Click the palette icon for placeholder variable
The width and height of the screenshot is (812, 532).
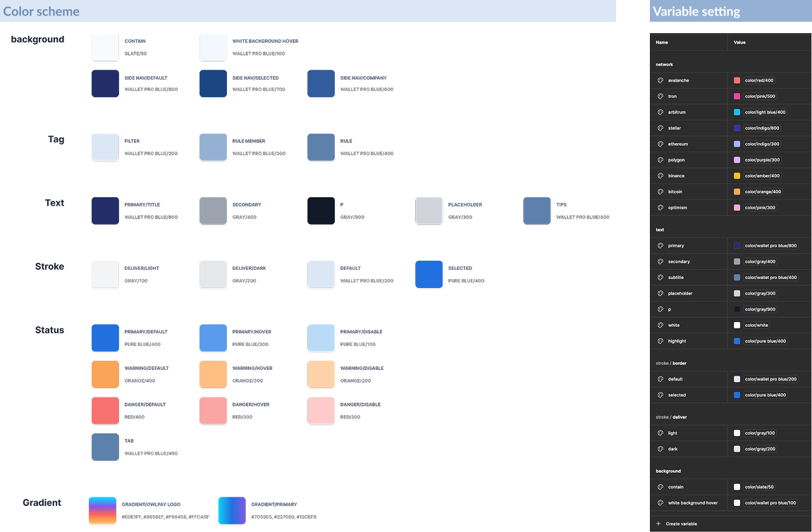click(660, 293)
